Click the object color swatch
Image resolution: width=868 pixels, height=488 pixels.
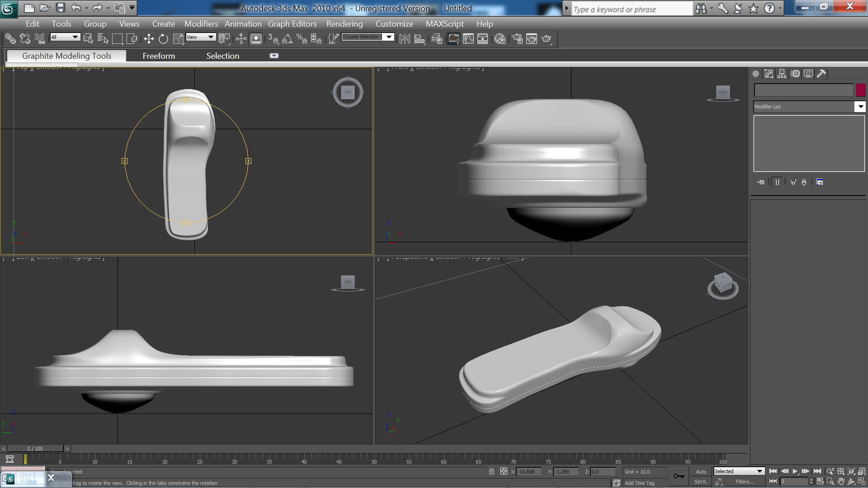(x=861, y=90)
